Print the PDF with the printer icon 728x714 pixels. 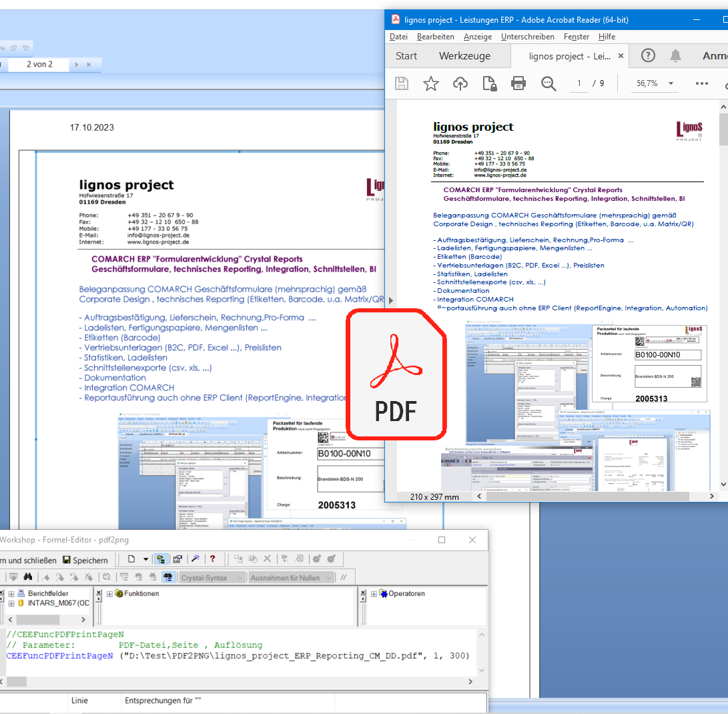pos(518,83)
